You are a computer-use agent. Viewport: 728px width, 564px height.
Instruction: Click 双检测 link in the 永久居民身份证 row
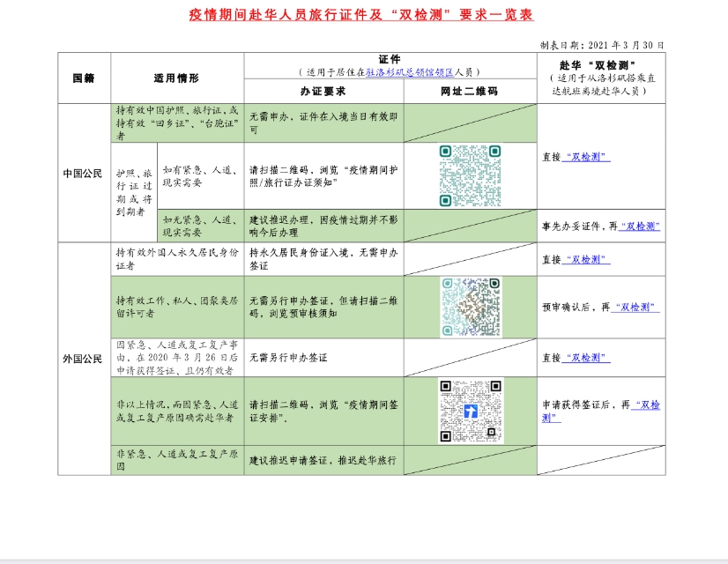point(587,260)
